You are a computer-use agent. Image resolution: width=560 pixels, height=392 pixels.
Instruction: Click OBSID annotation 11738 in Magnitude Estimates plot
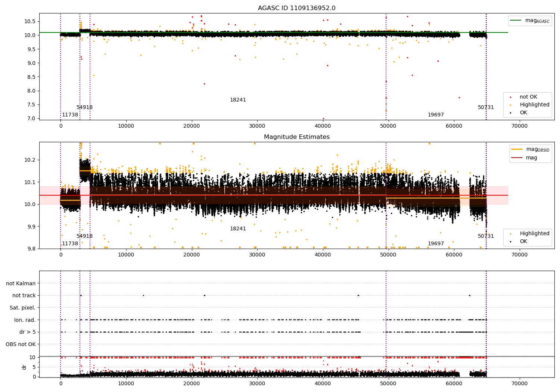70,244
